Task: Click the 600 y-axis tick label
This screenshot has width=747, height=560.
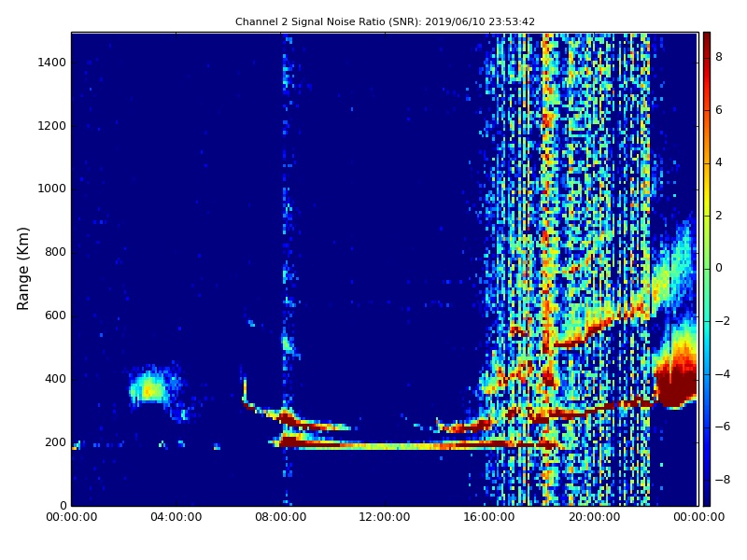Action: pyautogui.click(x=55, y=315)
